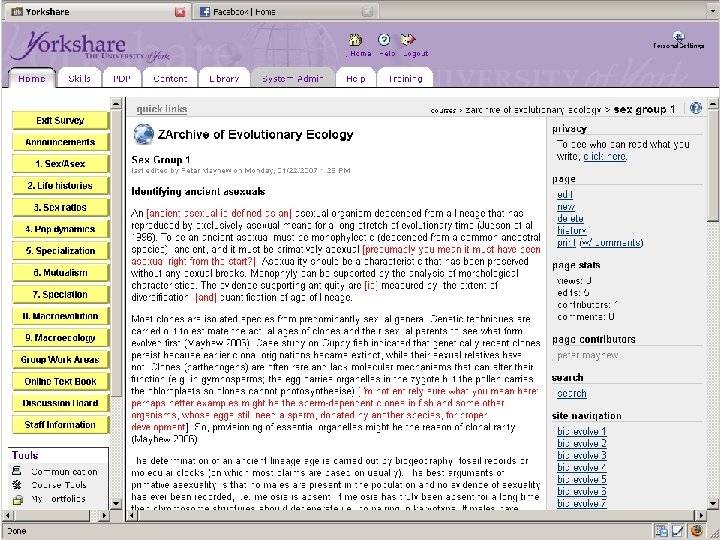Click the globe icon beside ZArchive title
720x540 pixels.
click(x=143, y=134)
